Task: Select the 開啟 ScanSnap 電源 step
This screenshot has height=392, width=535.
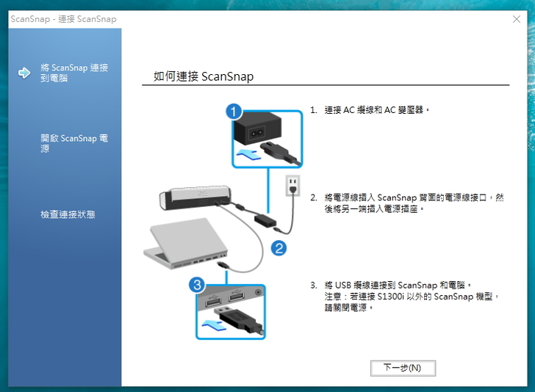Action: (74, 143)
